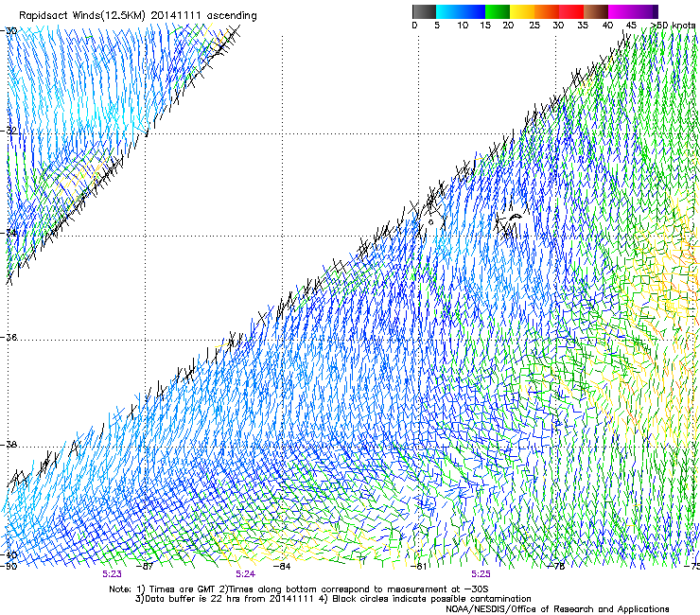Viewport: 700px width, 615px height.
Task: Click the blue 10-15 knots legend color
Action: (473, 11)
